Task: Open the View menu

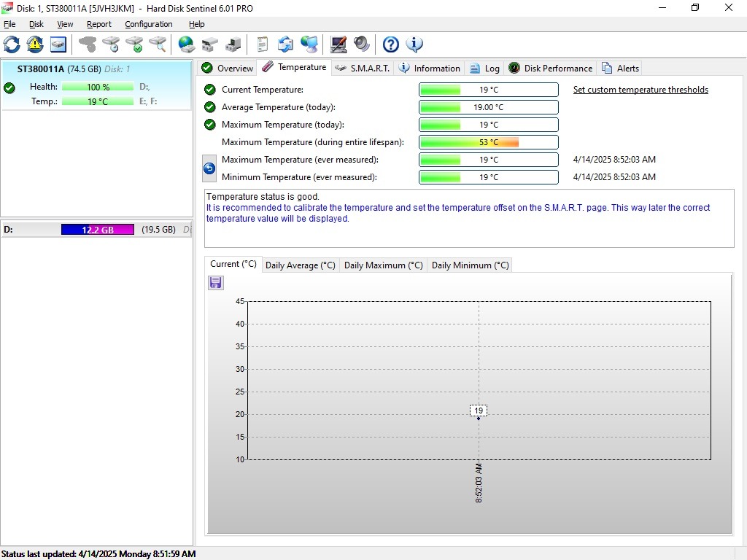Action: (65, 24)
